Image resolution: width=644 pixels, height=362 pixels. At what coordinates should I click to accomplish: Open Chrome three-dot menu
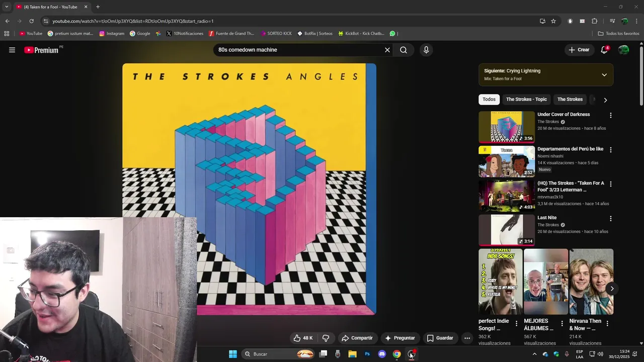[x=636, y=21]
